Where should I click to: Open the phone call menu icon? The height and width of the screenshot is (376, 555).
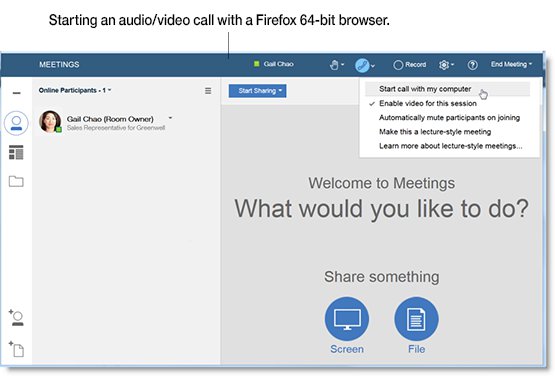pyautogui.click(x=362, y=65)
